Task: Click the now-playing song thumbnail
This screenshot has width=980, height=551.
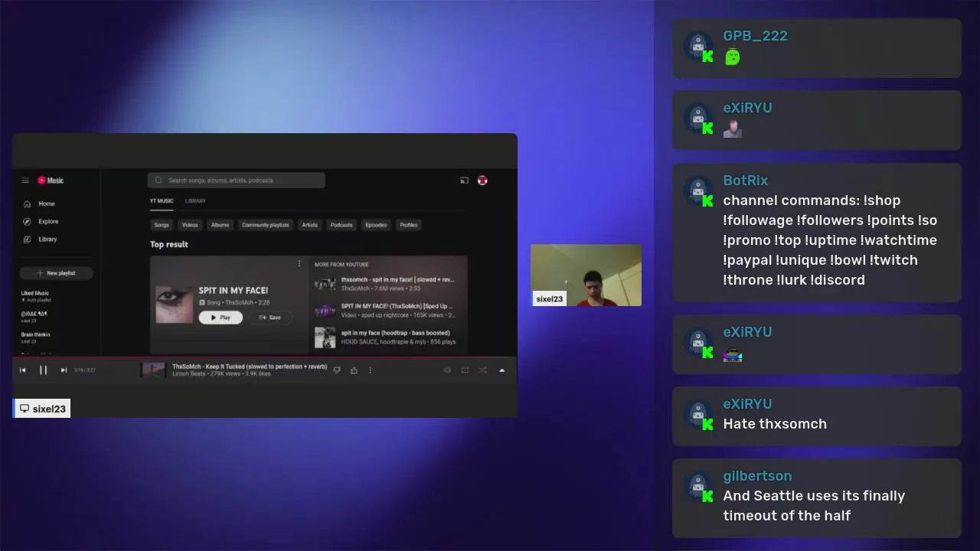Action: tap(153, 370)
